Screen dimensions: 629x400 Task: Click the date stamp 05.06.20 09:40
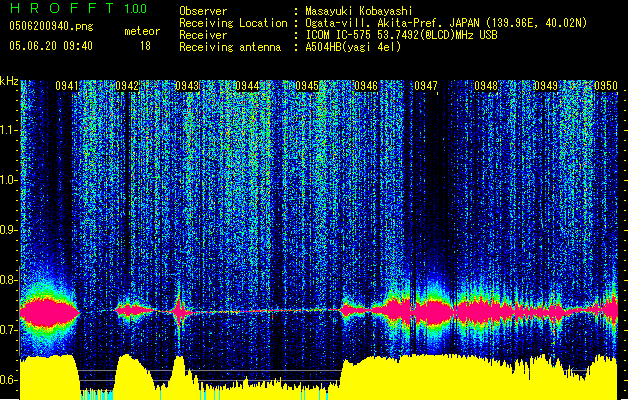pos(51,46)
